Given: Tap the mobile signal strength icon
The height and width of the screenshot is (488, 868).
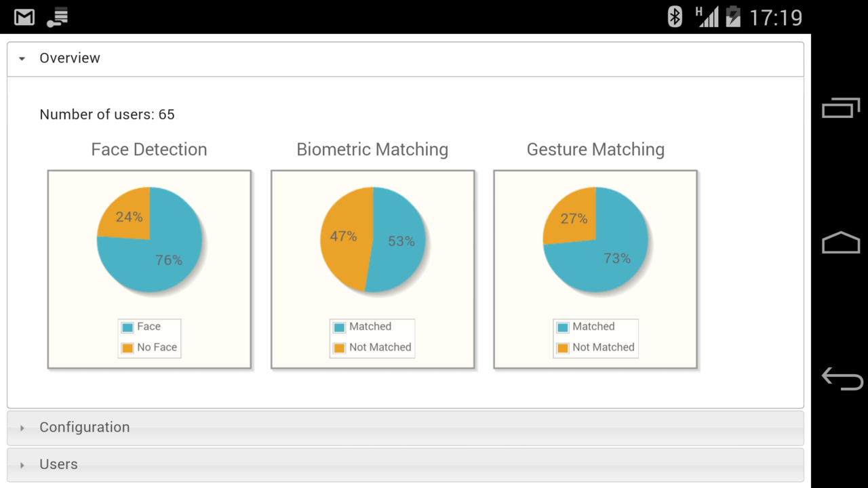Looking at the screenshot, I should click(x=707, y=16).
